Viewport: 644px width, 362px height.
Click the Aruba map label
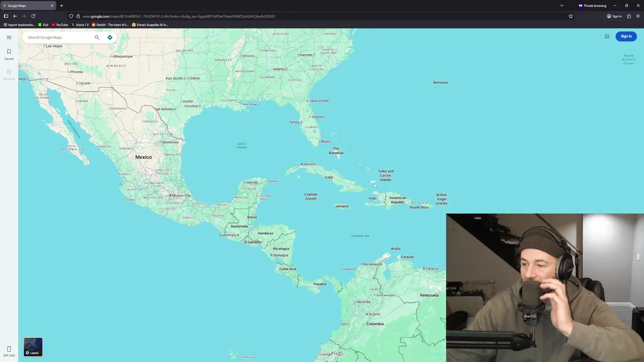395,248
